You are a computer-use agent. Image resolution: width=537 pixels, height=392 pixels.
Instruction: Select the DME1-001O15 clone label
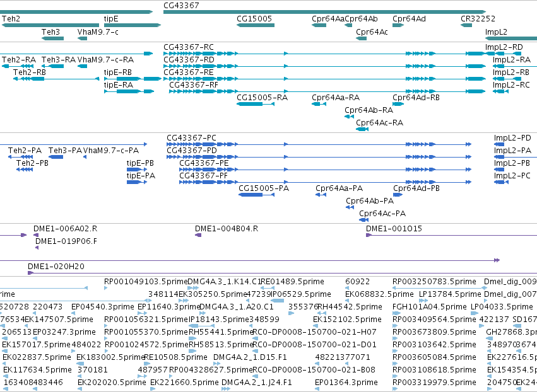coord(394,229)
